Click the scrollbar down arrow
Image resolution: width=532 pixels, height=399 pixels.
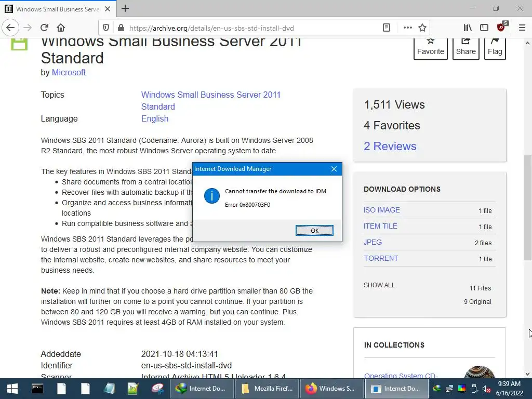click(527, 374)
